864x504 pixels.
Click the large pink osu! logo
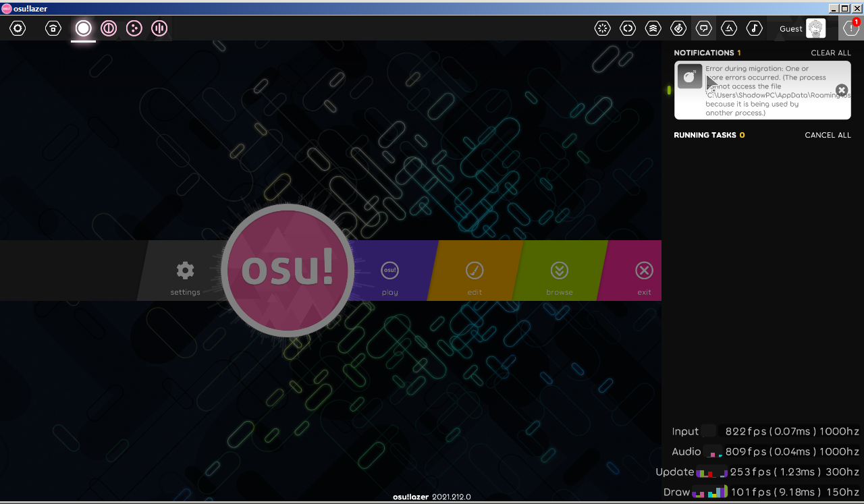(x=286, y=271)
